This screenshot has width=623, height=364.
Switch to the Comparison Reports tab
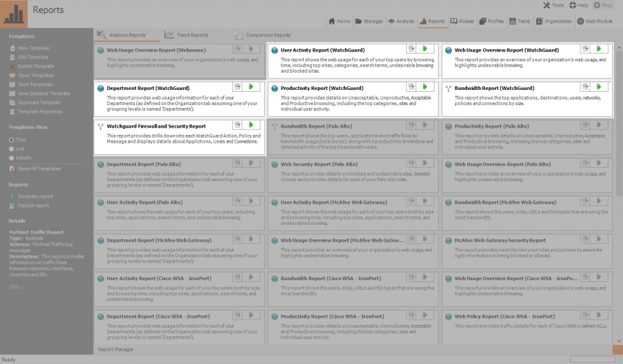coord(262,35)
